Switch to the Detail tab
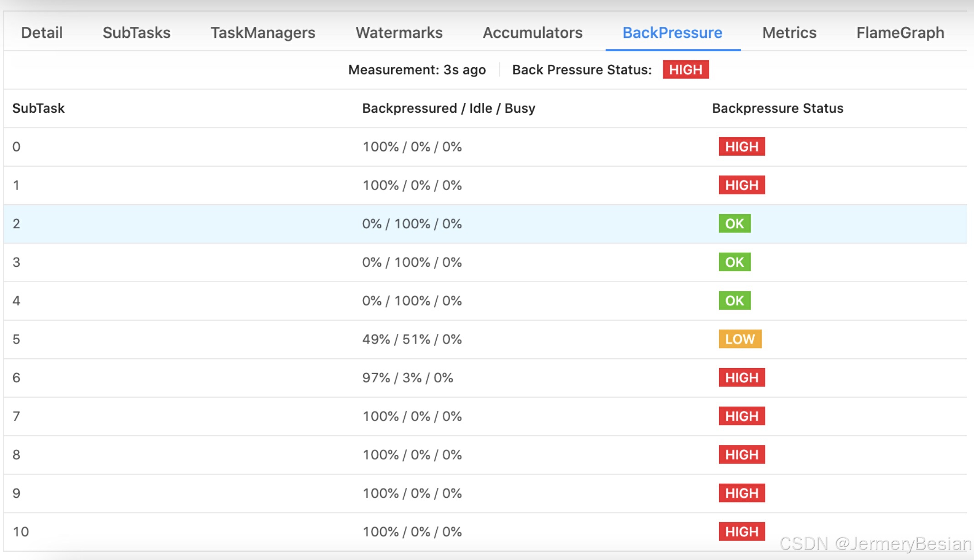This screenshot has height=560, width=974. point(42,32)
